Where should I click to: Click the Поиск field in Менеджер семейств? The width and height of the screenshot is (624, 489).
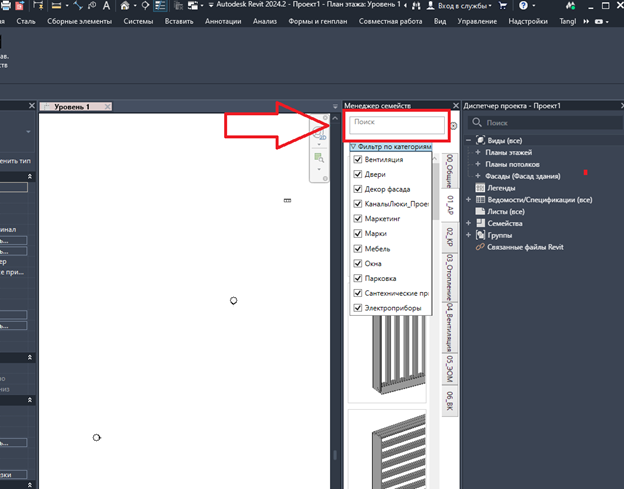[x=397, y=125]
